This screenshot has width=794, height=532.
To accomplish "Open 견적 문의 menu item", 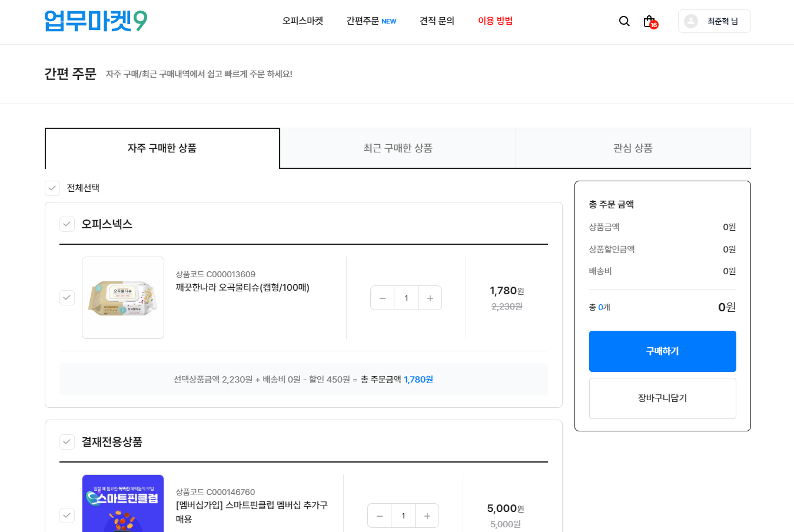I will click(x=437, y=21).
